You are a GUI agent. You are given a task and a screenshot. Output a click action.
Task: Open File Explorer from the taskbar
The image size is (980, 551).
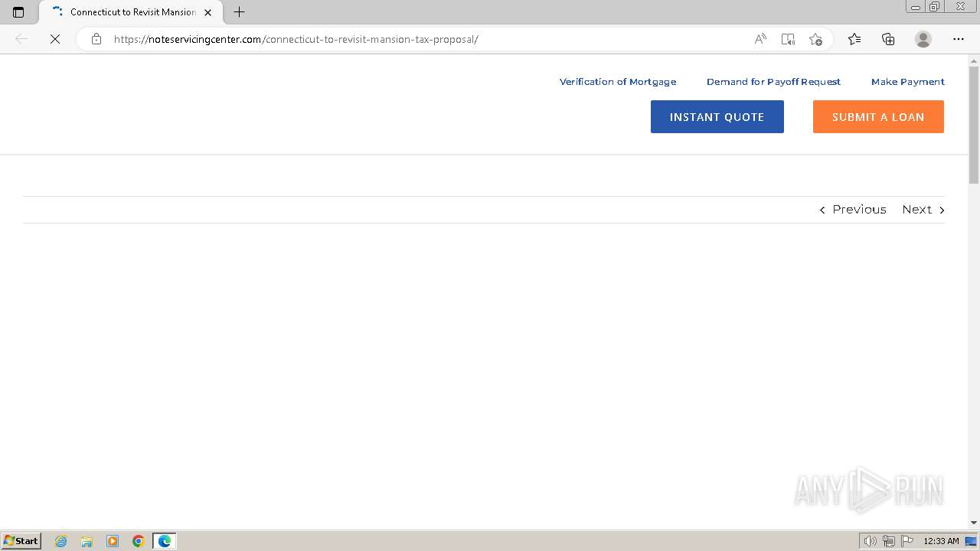[x=87, y=541]
